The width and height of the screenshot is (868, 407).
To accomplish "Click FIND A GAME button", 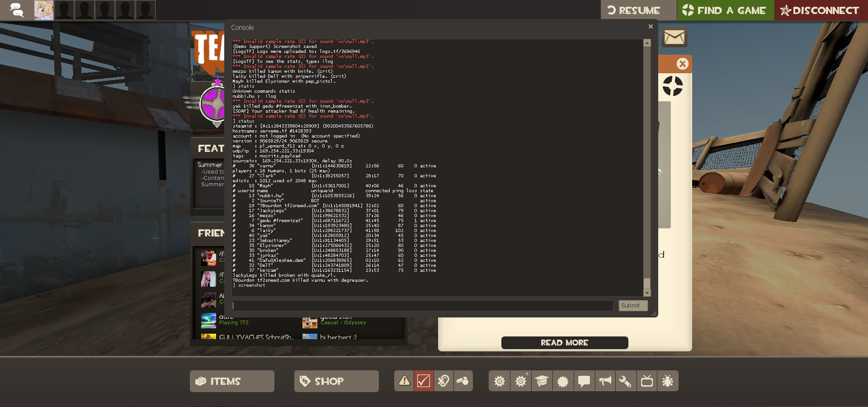I will coord(725,10).
